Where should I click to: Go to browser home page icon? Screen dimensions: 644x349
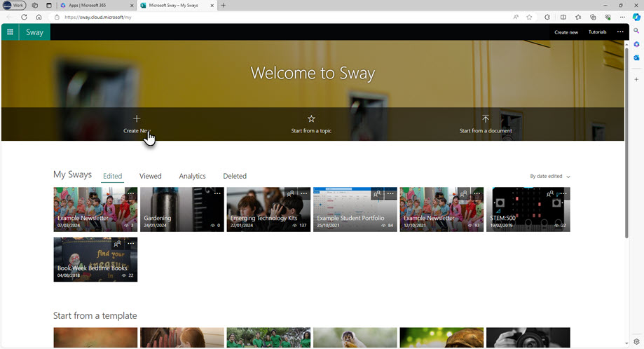pos(39,18)
